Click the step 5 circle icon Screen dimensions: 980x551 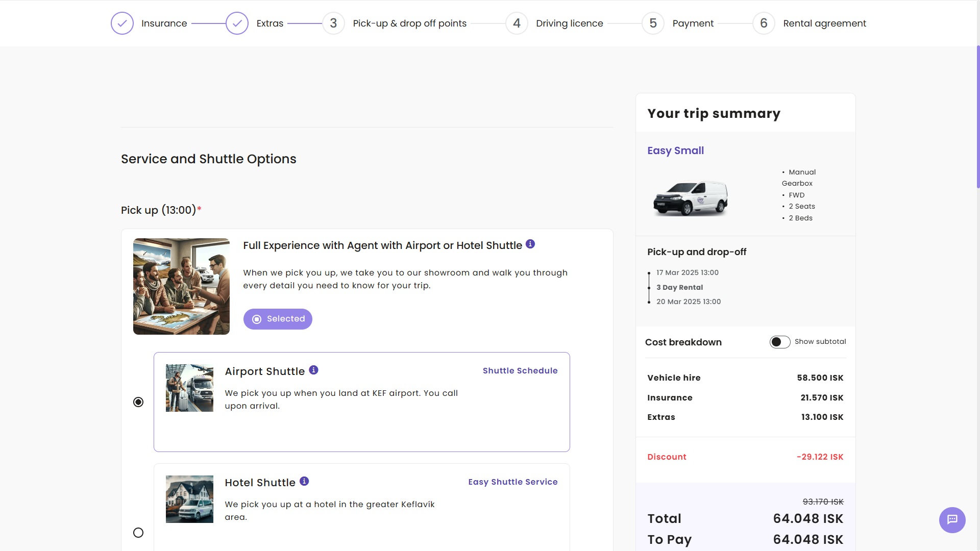[x=653, y=23]
